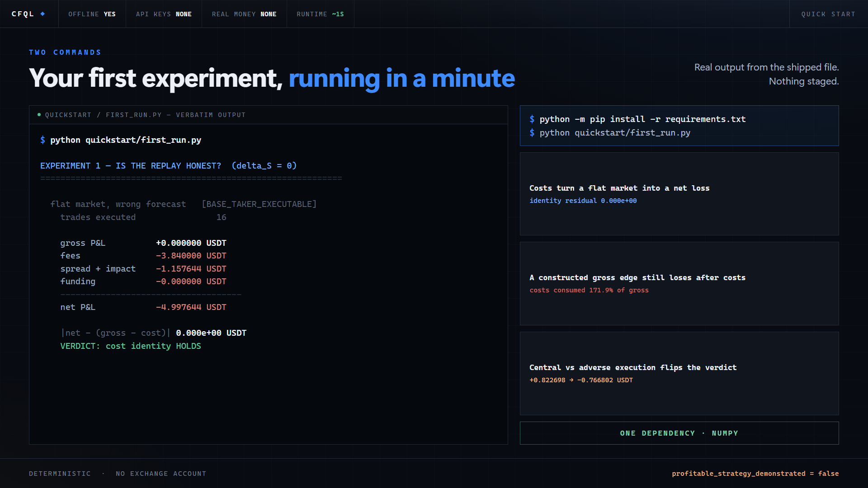This screenshot has width=868, height=488.
Task: Click the python quickstart/first_run.py command in command box
Action: 615,133
